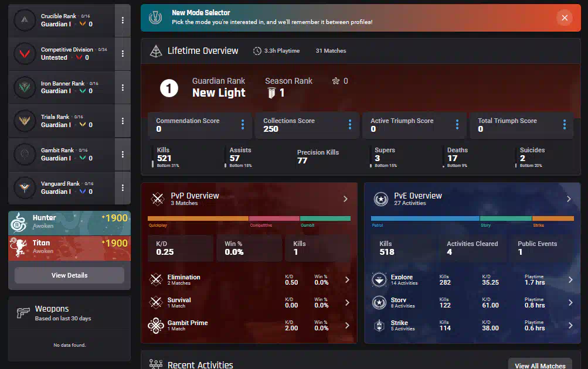This screenshot has width=588, height=369.
Task: Click the '3.3h Playtime' text
Action: click(x=281, y=50)
